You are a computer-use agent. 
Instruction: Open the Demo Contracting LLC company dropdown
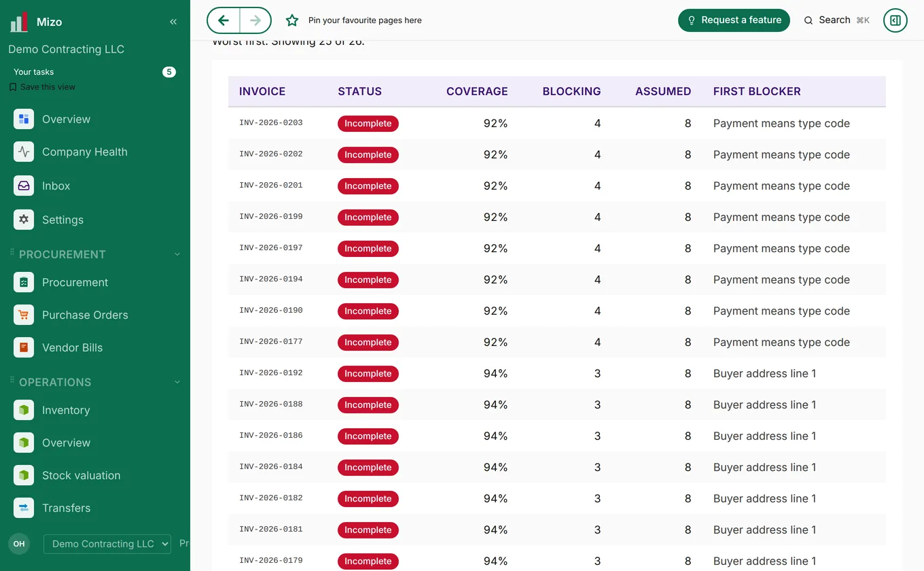107,544
